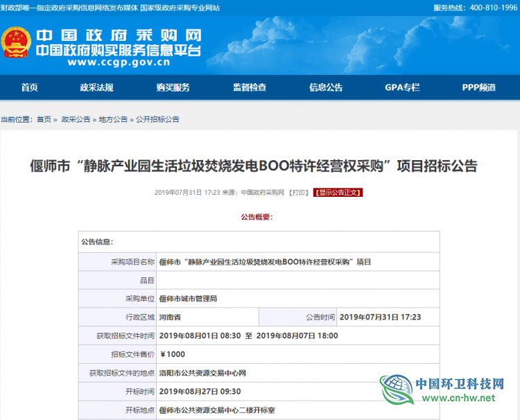
Task: Follow the 政采公告 breadcrumb link
Action: point(76,119)
